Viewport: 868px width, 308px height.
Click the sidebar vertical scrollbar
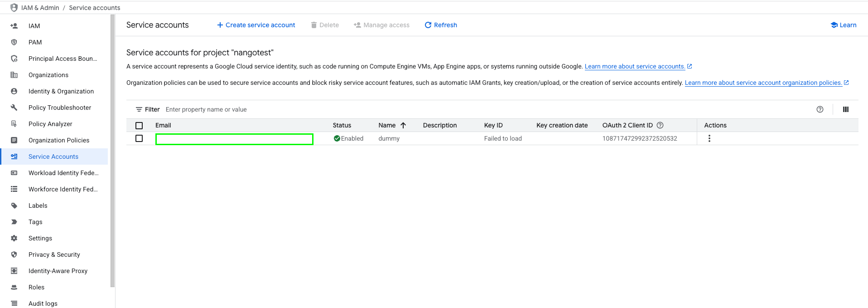point(112,151)
